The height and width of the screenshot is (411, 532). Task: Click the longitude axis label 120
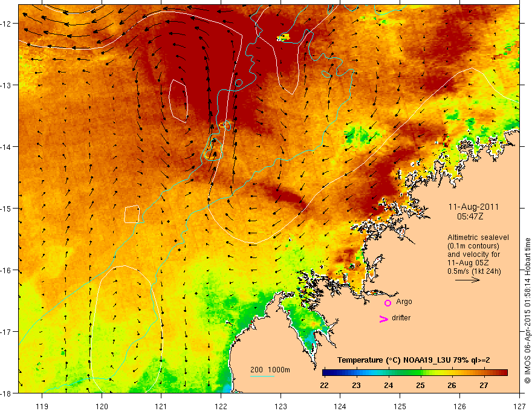tap(102, 406)
